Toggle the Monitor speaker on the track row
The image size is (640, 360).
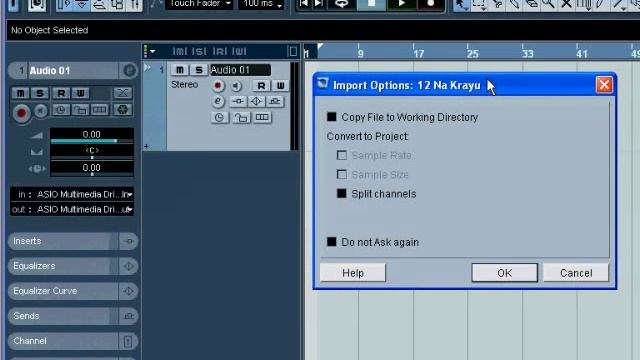236,86
